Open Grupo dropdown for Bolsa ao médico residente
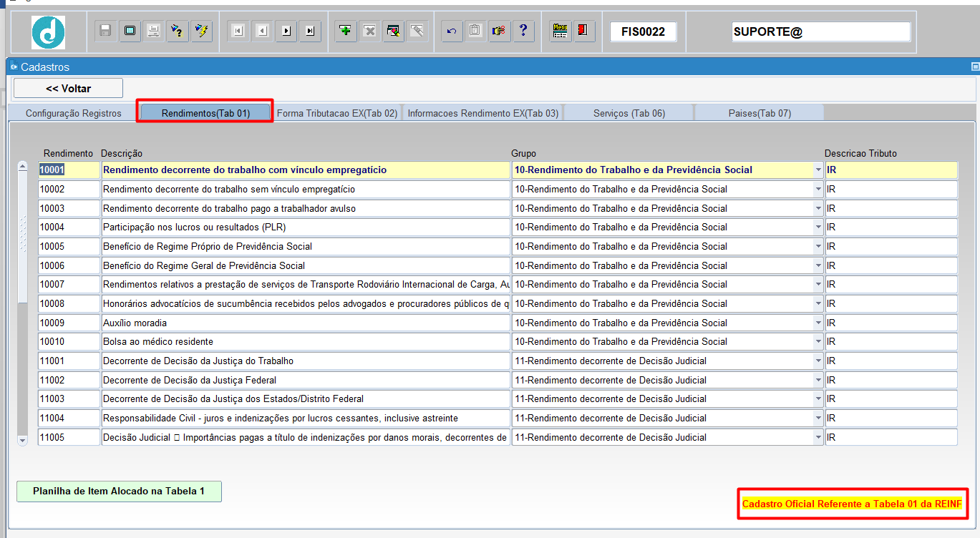980x538 pixels. 818,342
